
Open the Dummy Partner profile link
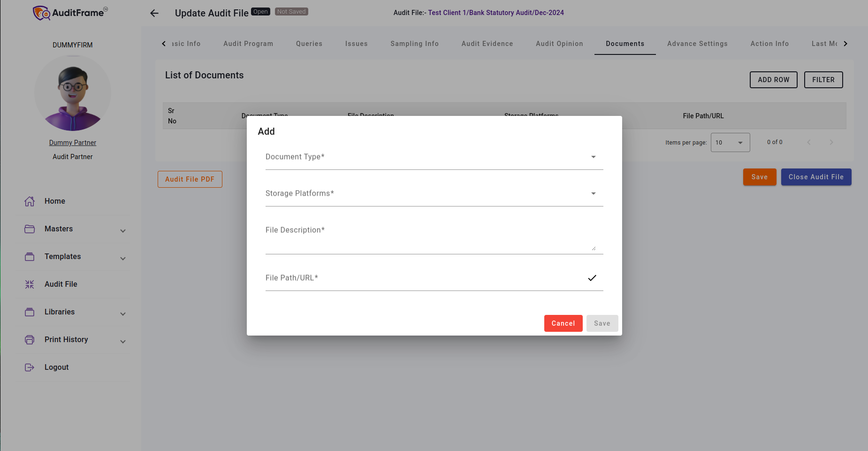(x=73, y=143)
